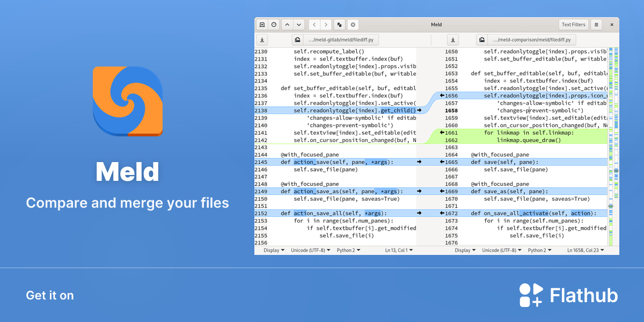Click the Flathub logo in the banner
644x322 pixels.
pos(568,295)
